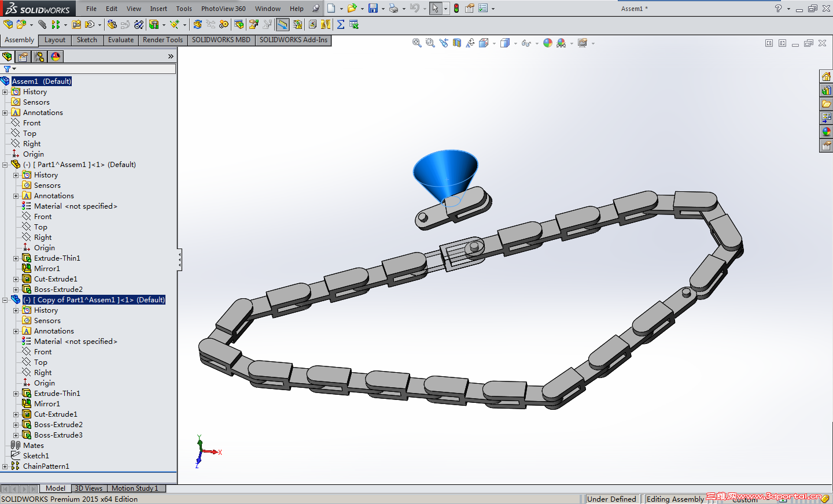Click the Editing Assembly status text
The height and width of the screenshot is (504, 833).
[x=675, y=499]
